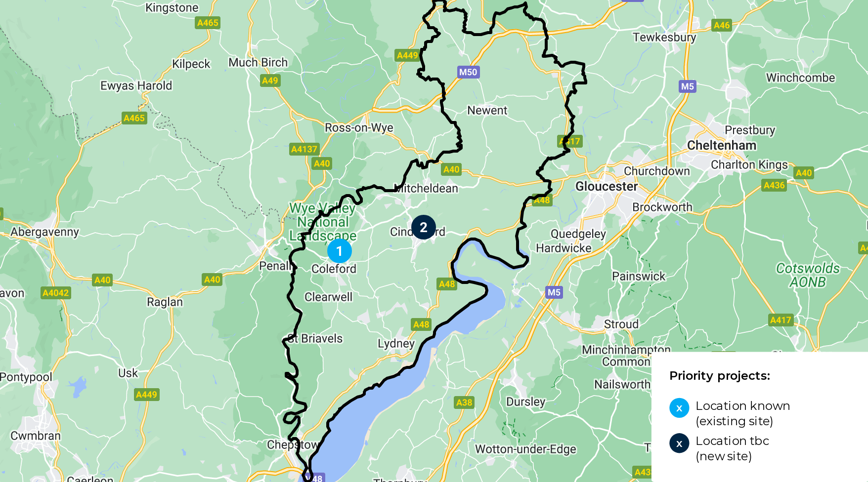This screenshot has height=482, width=868.
Task: Click the M50 motorway shield icon
Action: 468,72
